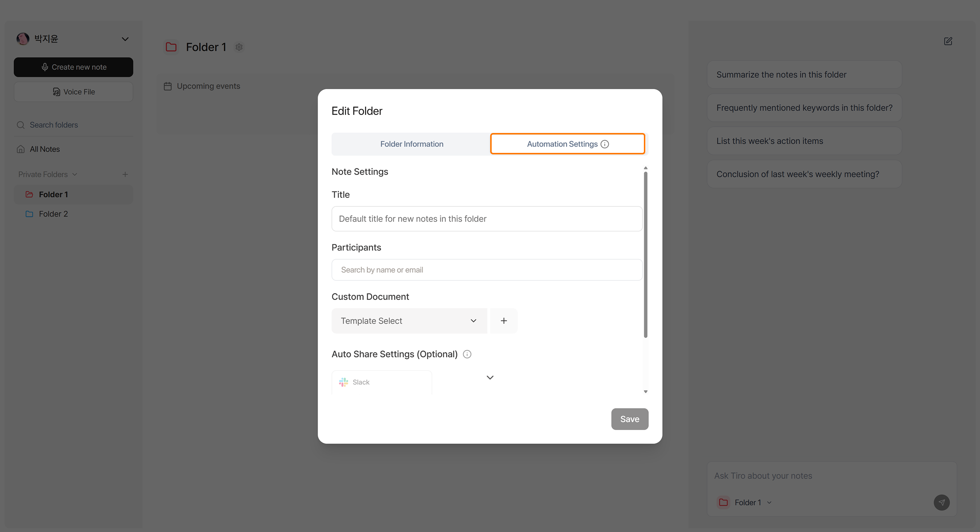Open the Template Select dropdown
This screenshot has width=980, height=532.
click(x=409, y=321)
